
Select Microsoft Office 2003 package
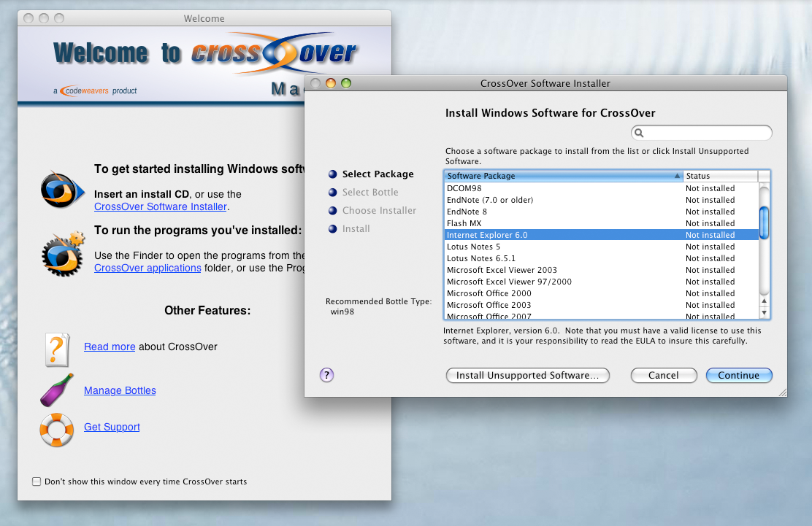click(x=601, y=305)
